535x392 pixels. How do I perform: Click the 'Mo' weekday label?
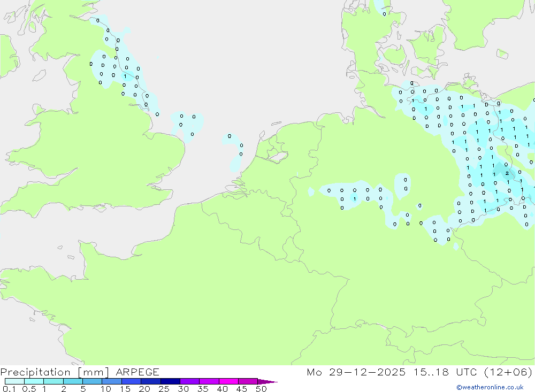[x=314, y=372]
